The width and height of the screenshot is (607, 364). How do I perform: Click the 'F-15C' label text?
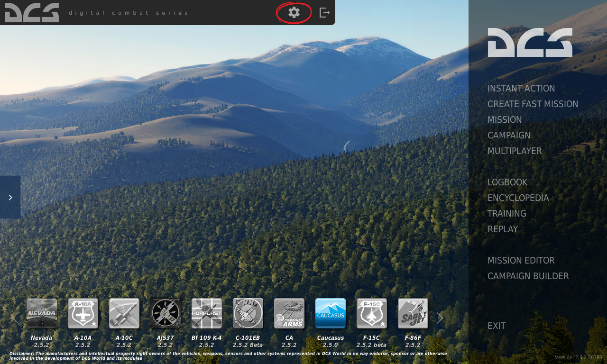[x=372, y=338]
